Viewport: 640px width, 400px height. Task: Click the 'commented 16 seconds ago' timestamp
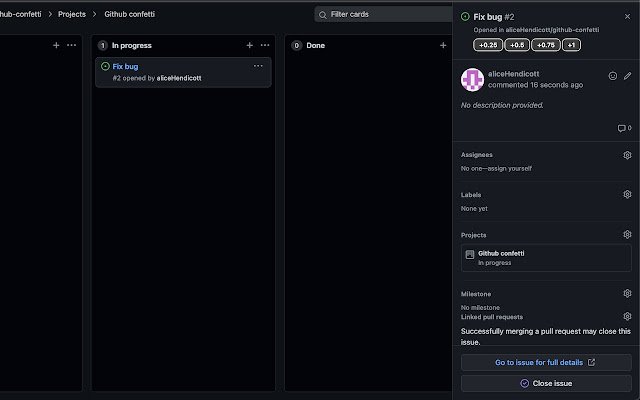click(x=536, y=85)
